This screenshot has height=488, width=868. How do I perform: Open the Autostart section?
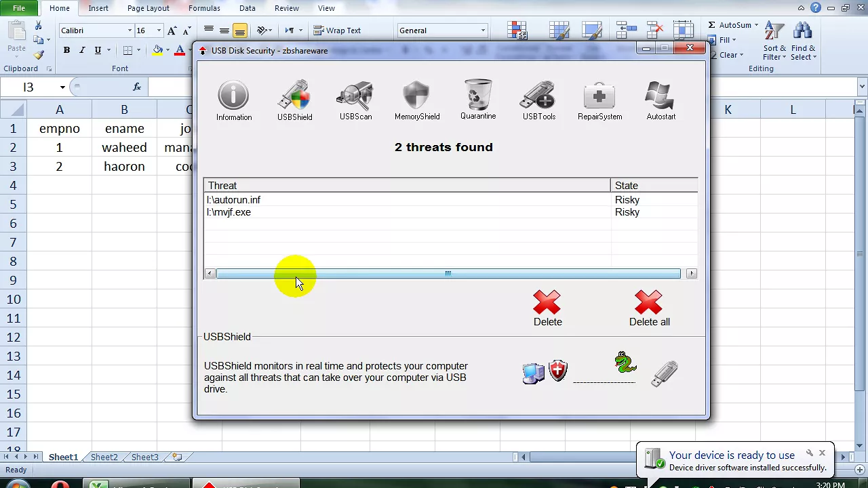[x=660, y=101]
